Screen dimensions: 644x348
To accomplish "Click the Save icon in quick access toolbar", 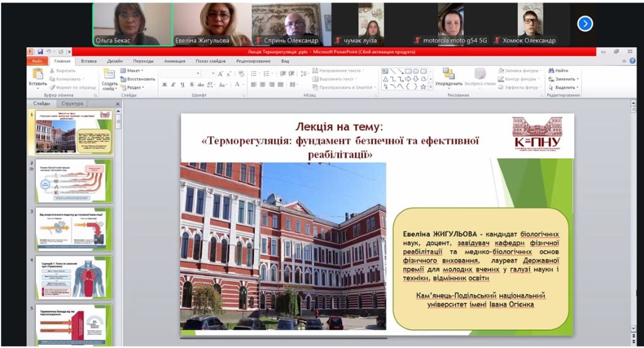I will point(40,52).
